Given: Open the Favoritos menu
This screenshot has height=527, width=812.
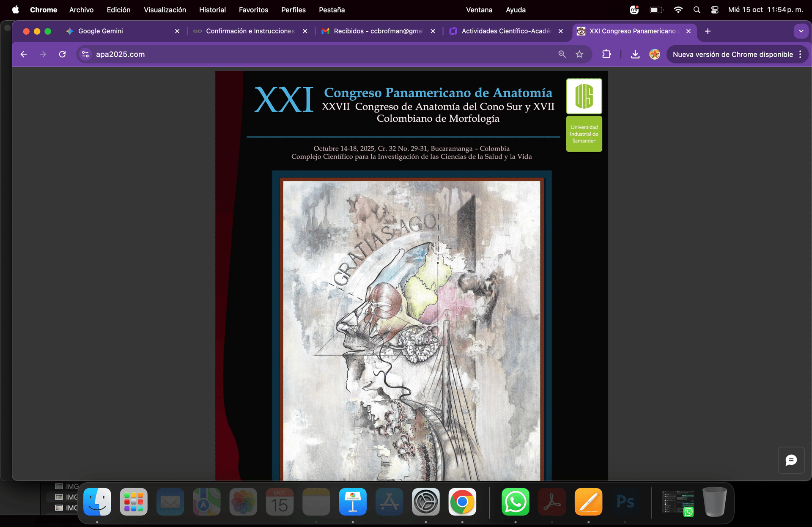Looking at the screenshot, I should click(253, 10).
